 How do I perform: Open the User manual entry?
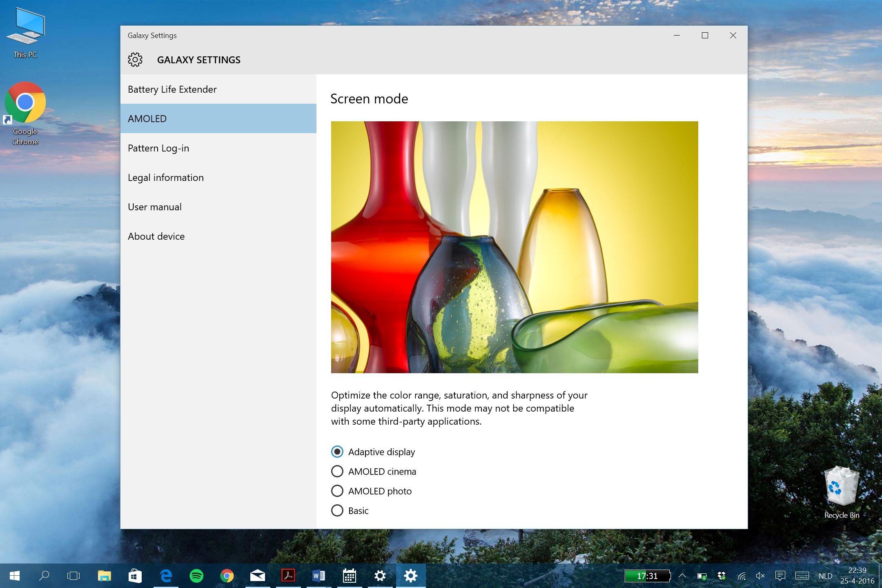pos(218,207)
